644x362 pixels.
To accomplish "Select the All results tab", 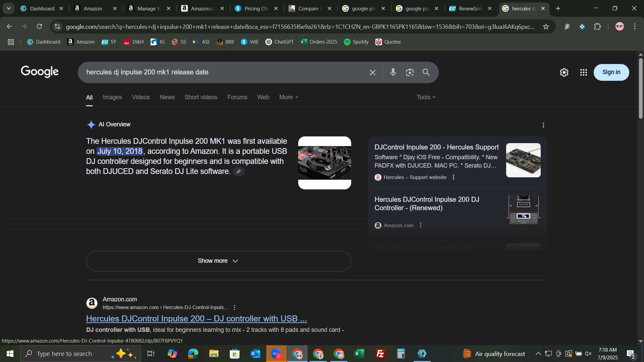I will 89,97.
